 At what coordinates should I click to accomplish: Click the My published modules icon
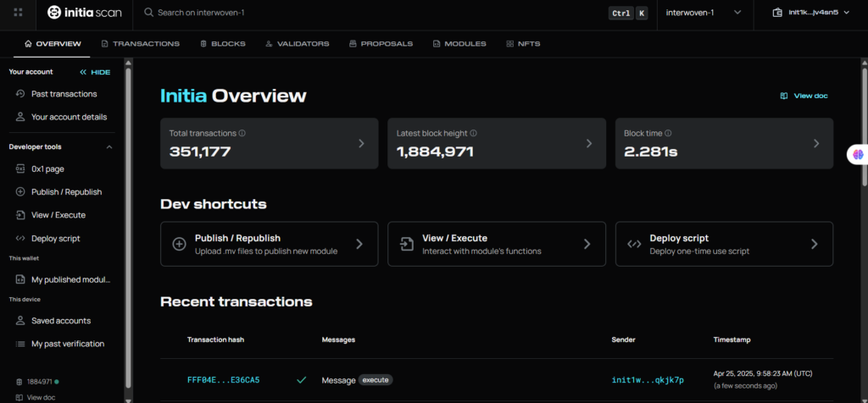tap(20, 279)
